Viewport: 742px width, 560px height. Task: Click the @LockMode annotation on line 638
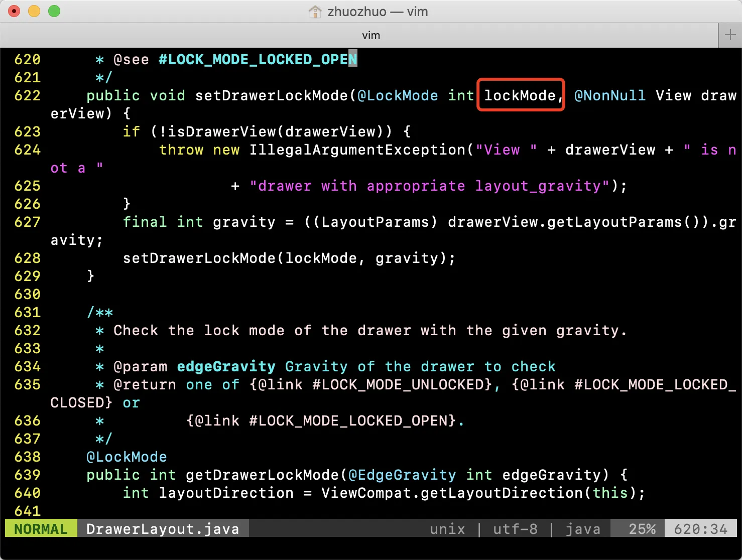(127, 457)
